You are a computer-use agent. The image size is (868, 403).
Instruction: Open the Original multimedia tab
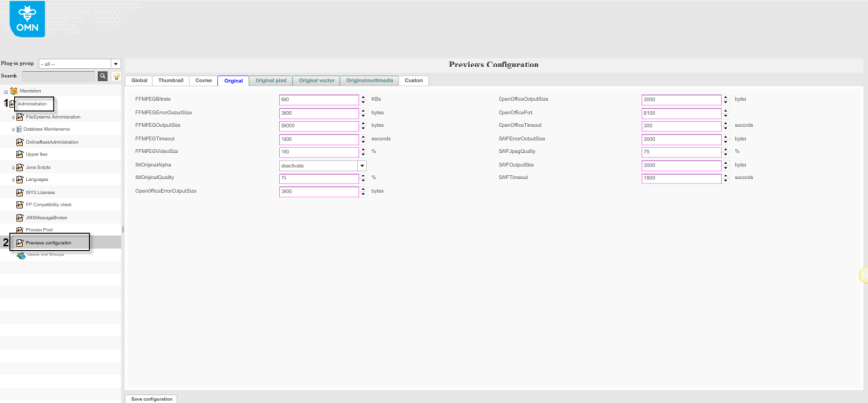[x=369, y=81]
